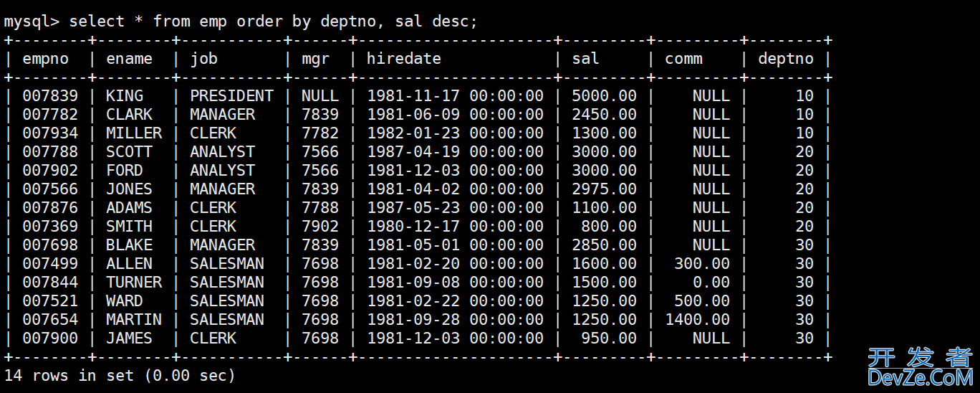Select hiredate 1982-01-23 00:00:00
The height and width of the screenshot is (393, 980).
(455, 133)
